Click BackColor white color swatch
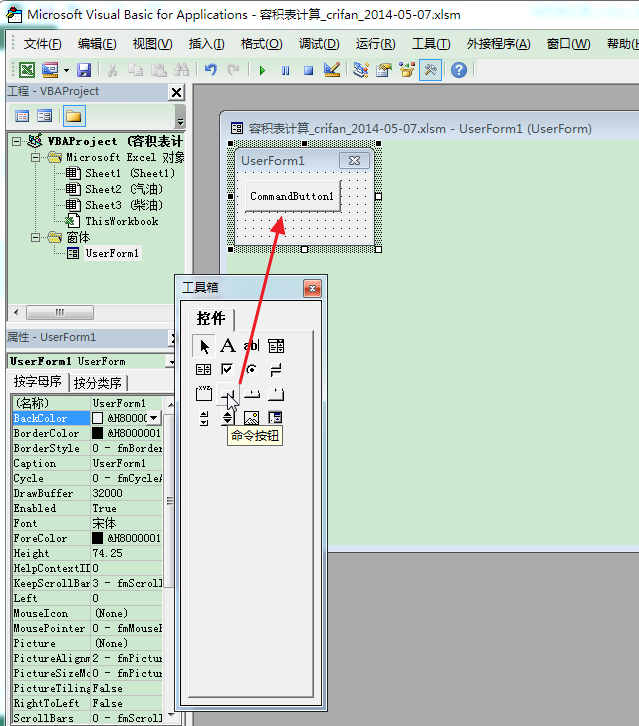This screenshot has height=726, width=639. click(x=97, y=418)
